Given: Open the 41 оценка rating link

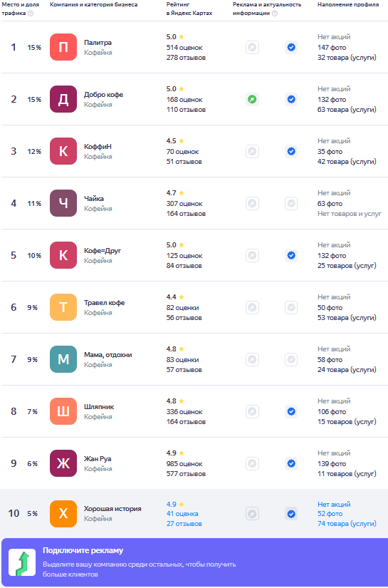Looking at the screenshot, I should 182,514.
